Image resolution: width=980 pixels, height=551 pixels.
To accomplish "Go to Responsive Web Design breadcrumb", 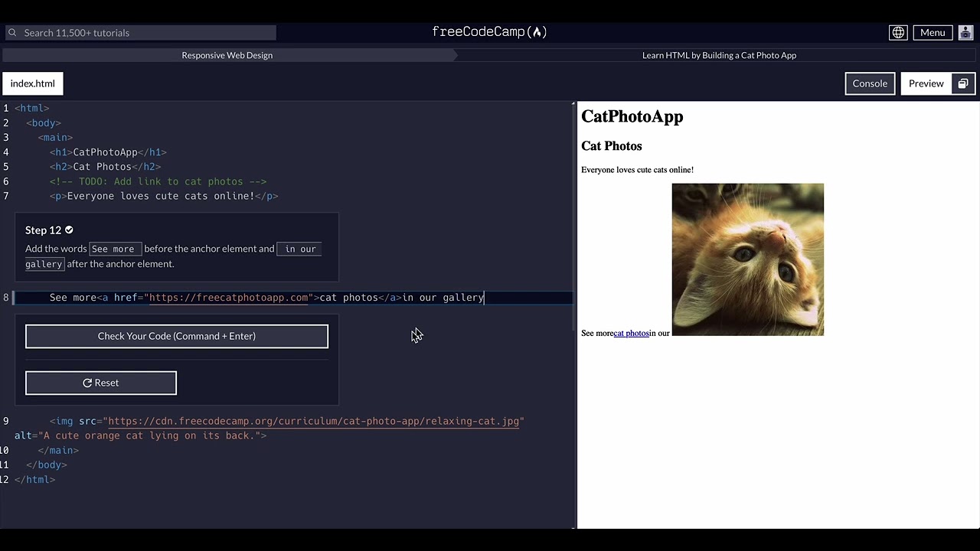I will pyautogui.click(x=227, y=55).
